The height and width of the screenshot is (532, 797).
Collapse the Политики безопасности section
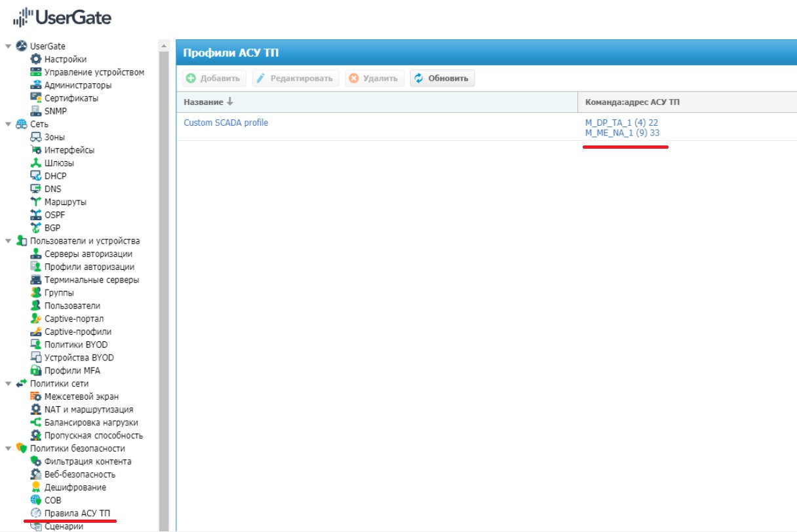pyautogui.click(x=9, y=449)
